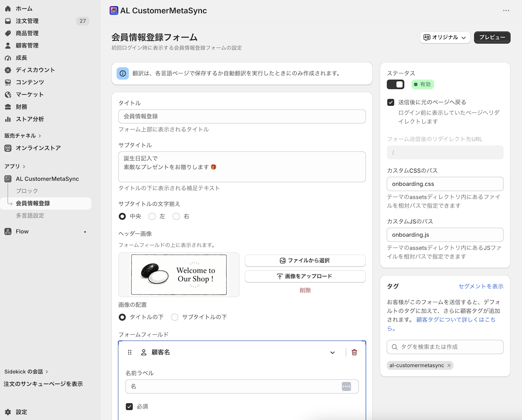
Task: Click the プレビュー button
Action: tap(492, 37)
